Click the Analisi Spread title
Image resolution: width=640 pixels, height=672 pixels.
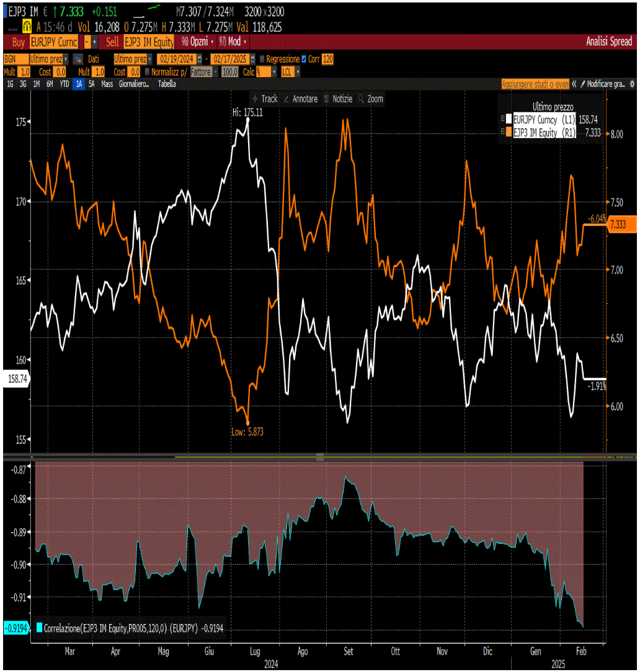(x=609, y=42)
